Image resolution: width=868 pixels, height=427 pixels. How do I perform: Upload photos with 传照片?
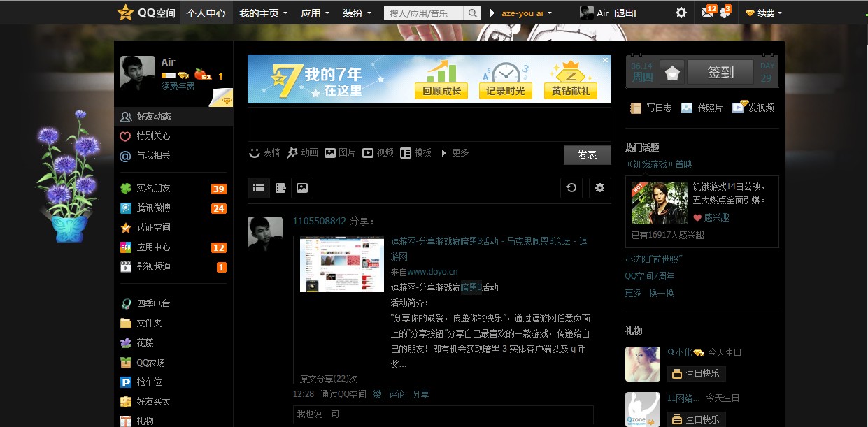coord(702,108)
